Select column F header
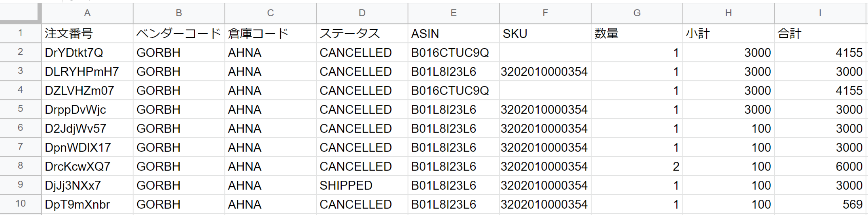The image size is (868, 215). (x=545, y=13)
